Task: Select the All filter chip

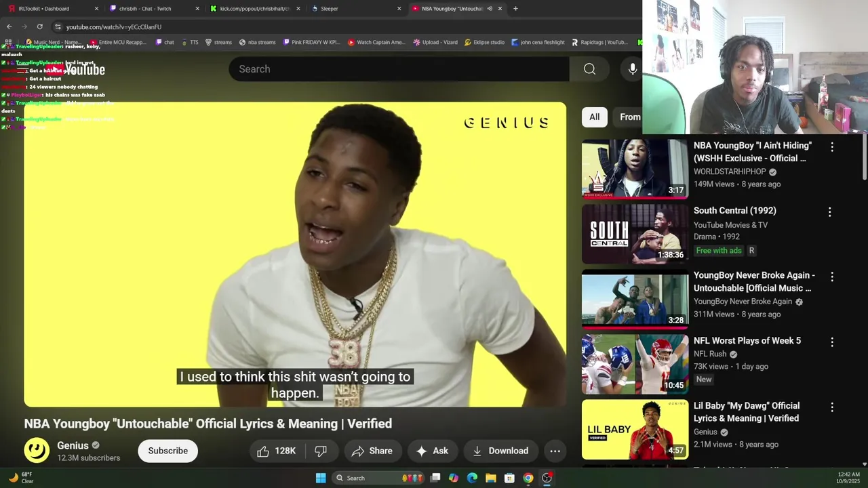Action: (x=595, y=117)
